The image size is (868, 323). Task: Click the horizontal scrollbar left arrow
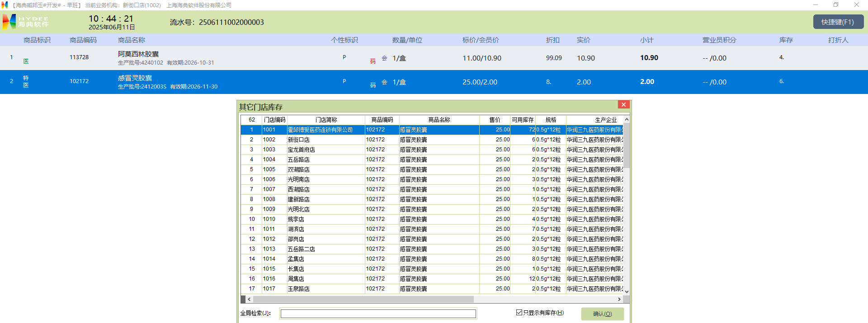[249, 299]
